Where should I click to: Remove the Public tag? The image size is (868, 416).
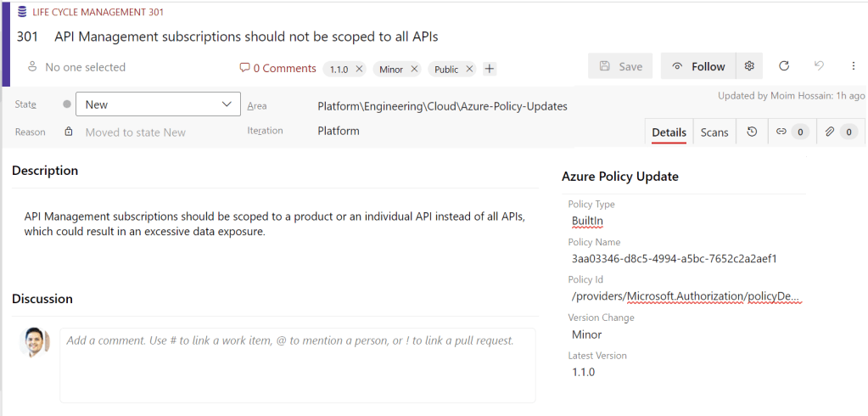(469, 69)
